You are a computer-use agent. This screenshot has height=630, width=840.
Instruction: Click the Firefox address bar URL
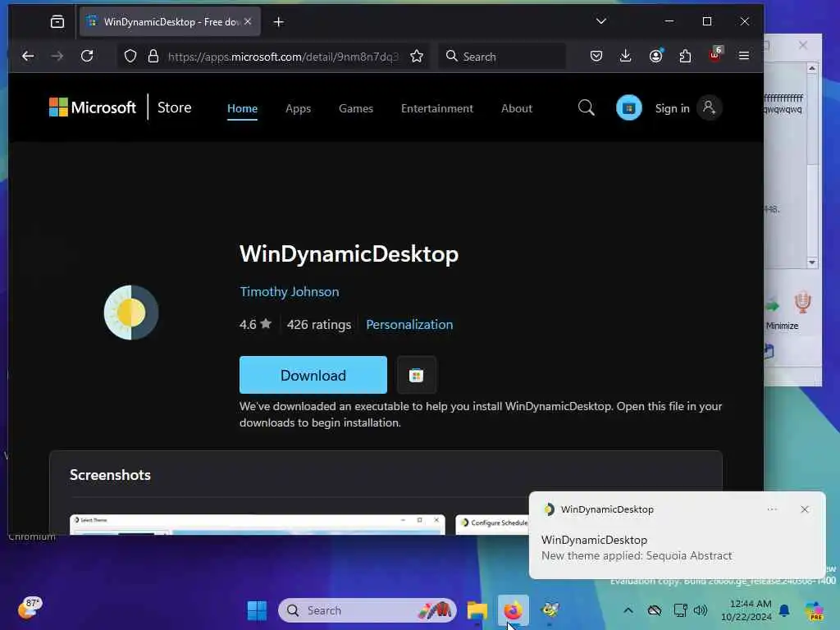pyautogui.click(x=283, y=57)
